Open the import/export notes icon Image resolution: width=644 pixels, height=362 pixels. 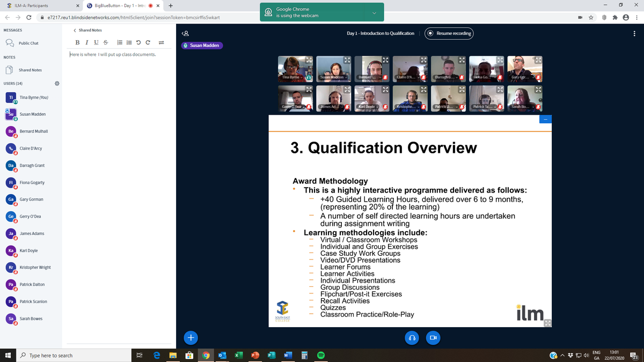[x=160, y=42]
